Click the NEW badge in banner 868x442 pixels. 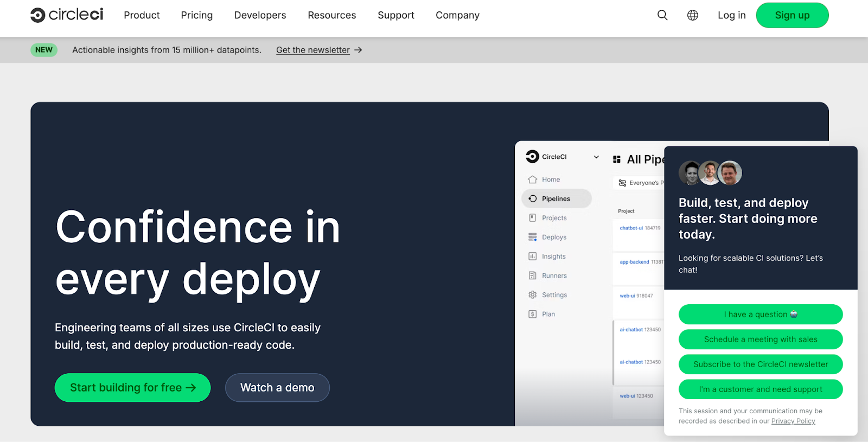(x=44, y=50)
